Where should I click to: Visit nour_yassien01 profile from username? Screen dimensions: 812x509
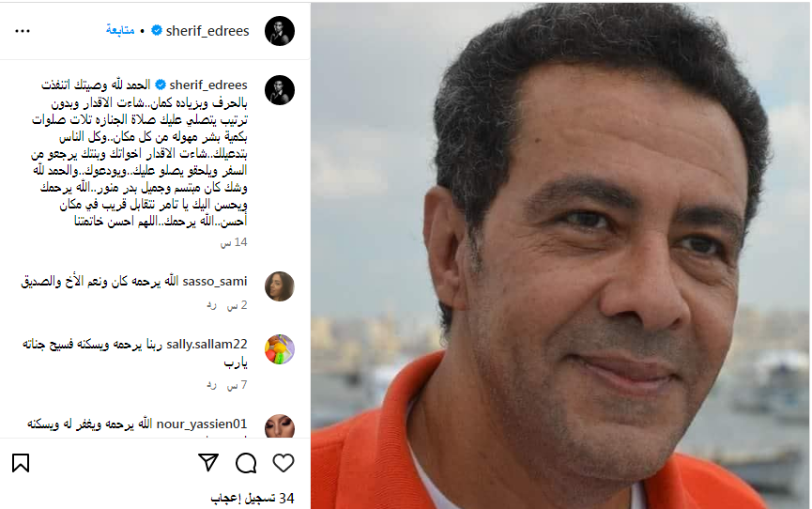tap(202, 424)
